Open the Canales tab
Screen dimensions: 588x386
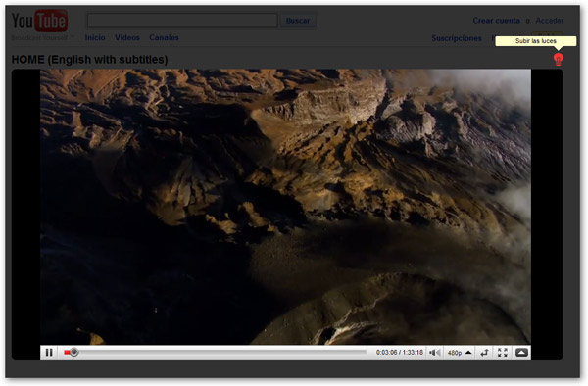click(164, 37)
